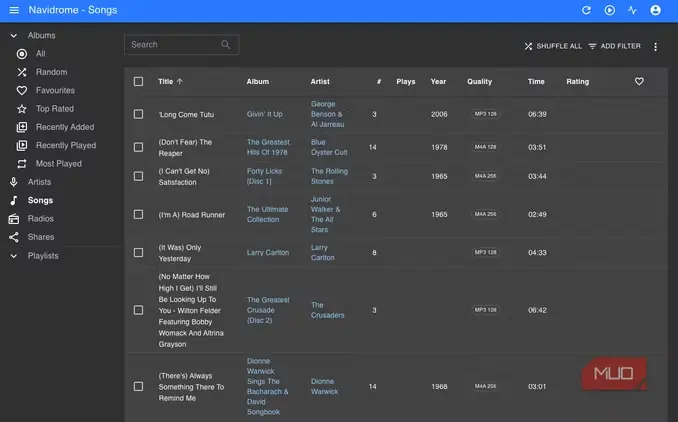Click the Recently Played icon

pos(22,145)
